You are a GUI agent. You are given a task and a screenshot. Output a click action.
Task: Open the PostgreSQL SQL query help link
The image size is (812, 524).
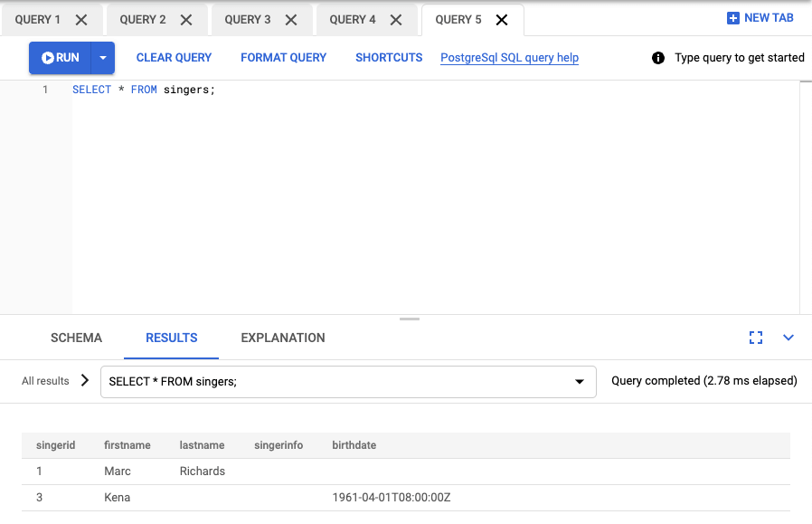509,57
